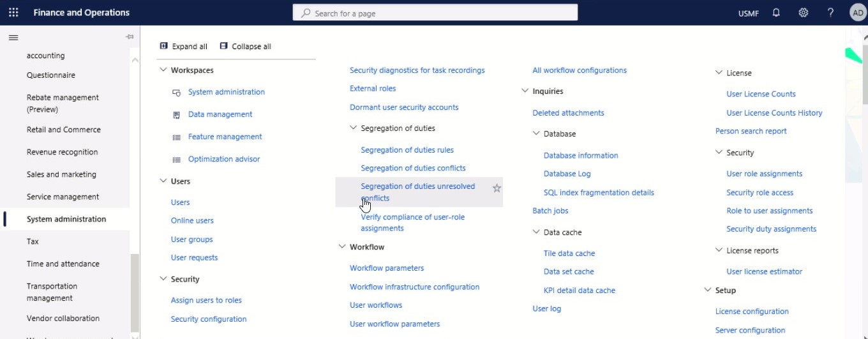Collapse the Inquiries section
This screenshot has width=868, height=339.
525,91
